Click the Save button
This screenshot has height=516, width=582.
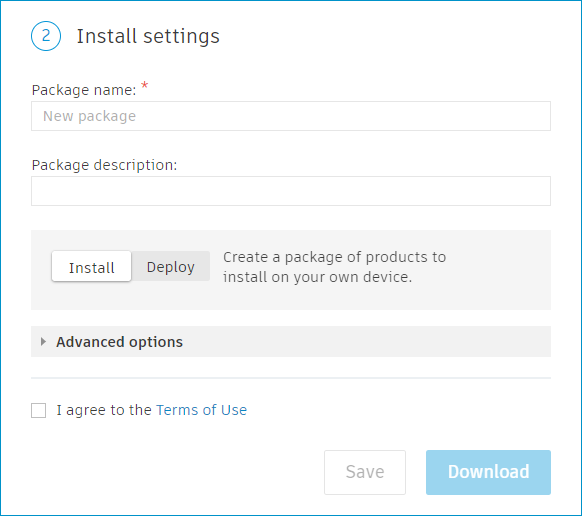click(x=365, y=472)
